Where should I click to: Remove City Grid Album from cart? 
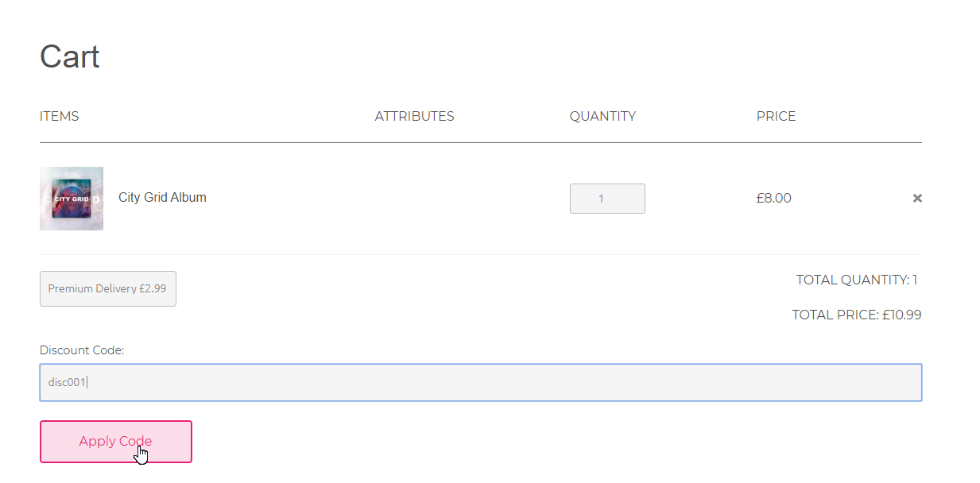click(917, 199)
